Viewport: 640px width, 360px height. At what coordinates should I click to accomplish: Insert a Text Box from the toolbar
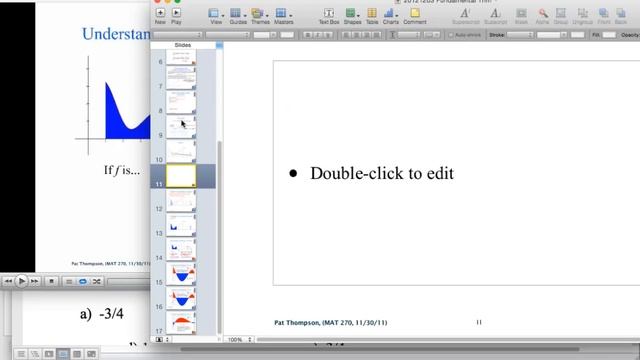click(329, 16)
